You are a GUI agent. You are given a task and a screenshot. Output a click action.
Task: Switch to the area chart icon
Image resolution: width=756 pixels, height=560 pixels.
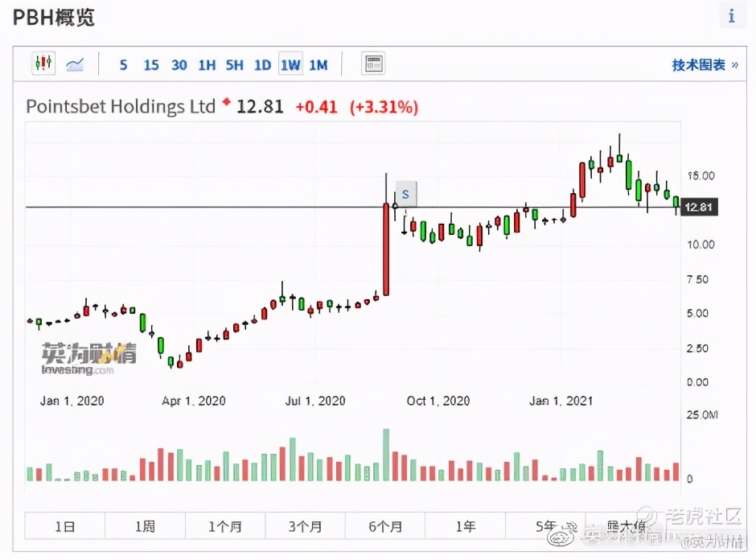click(75, 64)
